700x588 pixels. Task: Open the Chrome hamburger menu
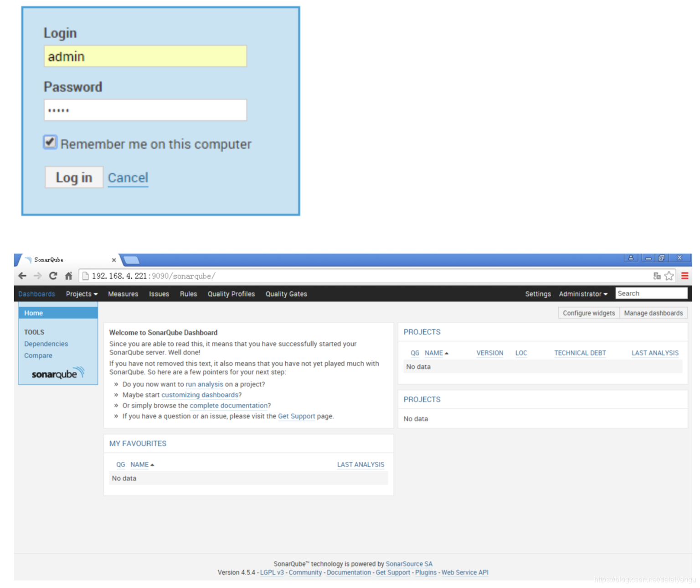point(685,276)
